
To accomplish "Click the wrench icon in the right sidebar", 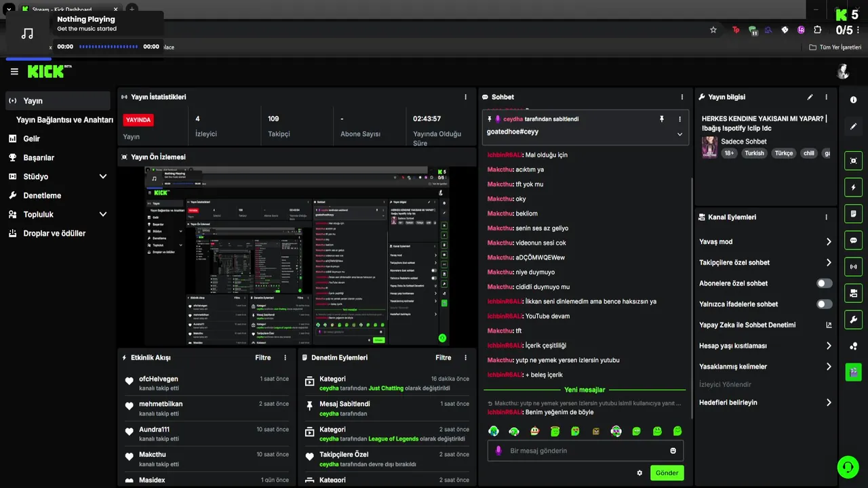I will (x=853, y=320).
